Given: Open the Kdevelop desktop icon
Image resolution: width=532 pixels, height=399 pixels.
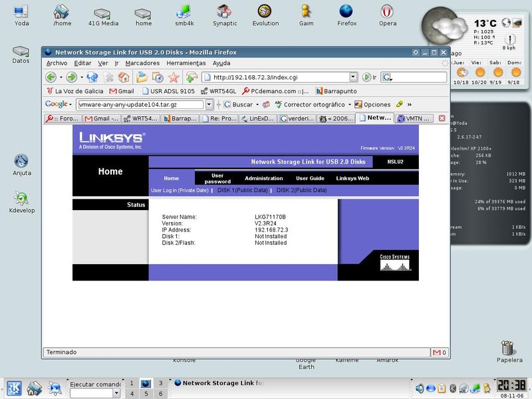Looking at the screenshot, I should pyautogui.click(x=22, y=202).
